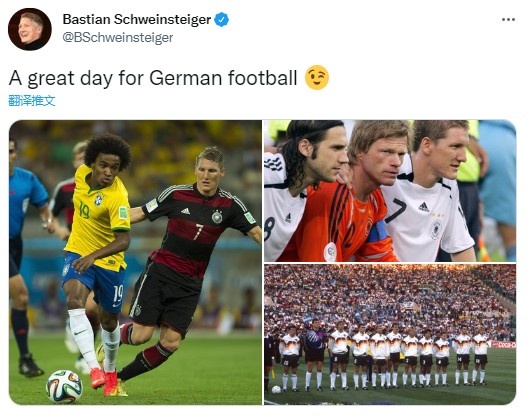Open the Brazil versus Germany match photo
This screenshot has height=418, width=529.
coord(135,262)
